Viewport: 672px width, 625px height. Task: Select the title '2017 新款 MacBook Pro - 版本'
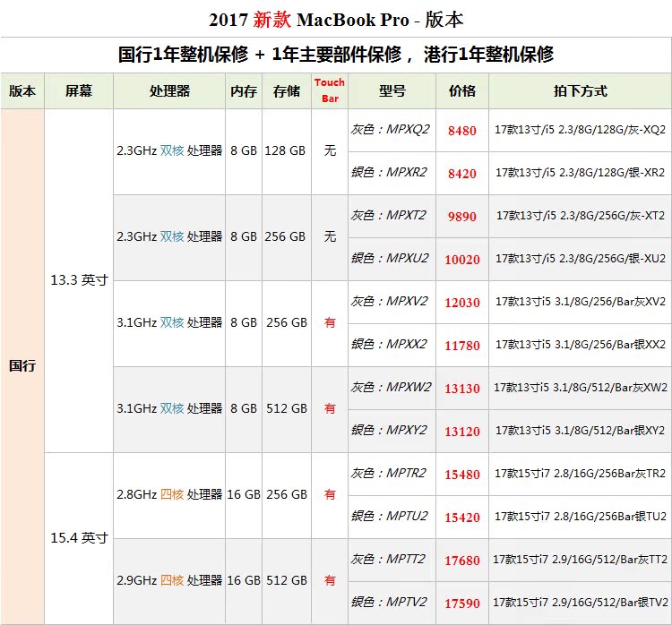(x=336, y=20)
